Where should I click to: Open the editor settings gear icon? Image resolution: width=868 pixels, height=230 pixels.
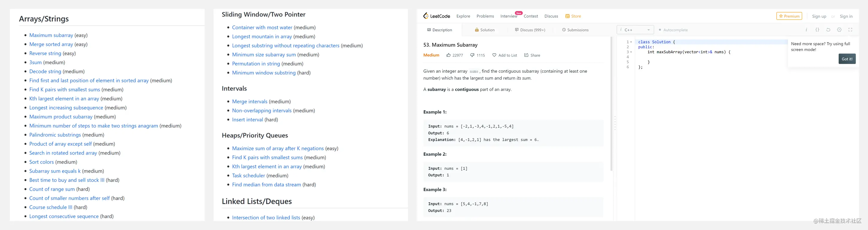coord(839,30)
